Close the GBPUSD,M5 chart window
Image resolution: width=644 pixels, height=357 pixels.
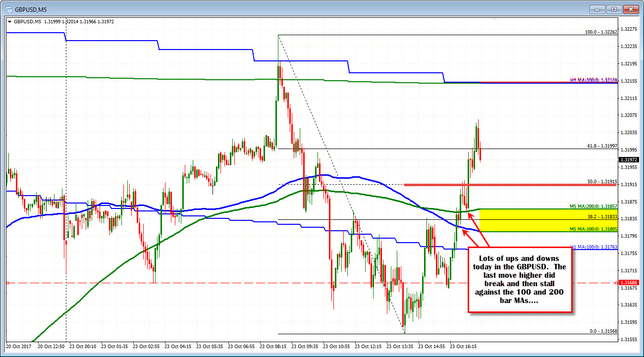click(x=630, y=9)
